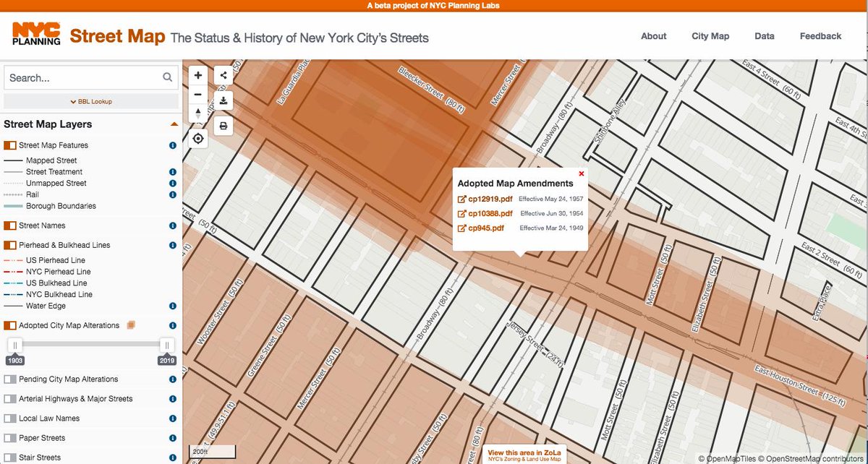Show info for Water Edge
868x464 pixels.
tap(173, 306)
